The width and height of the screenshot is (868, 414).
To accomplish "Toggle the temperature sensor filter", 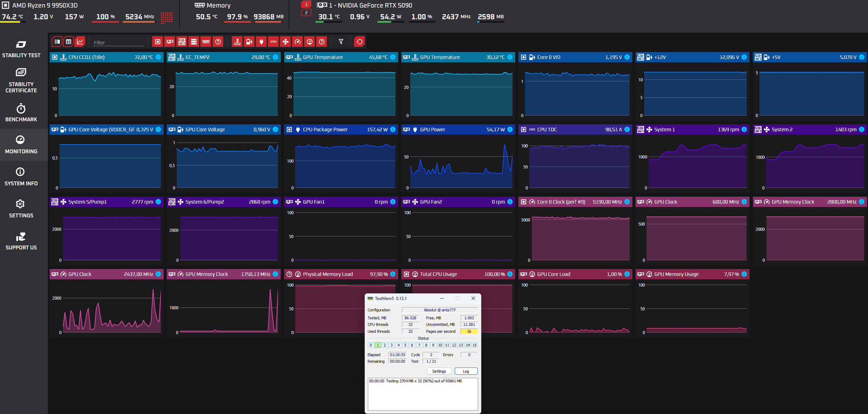I will click(237, 42).
